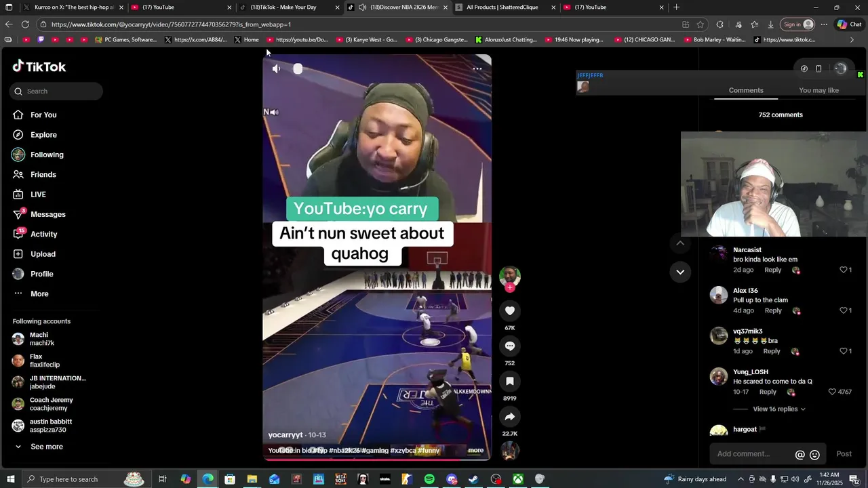Screen dimensions: 868x488
Task: Open yocarryyt username on the video
Action: coord(285,434)
